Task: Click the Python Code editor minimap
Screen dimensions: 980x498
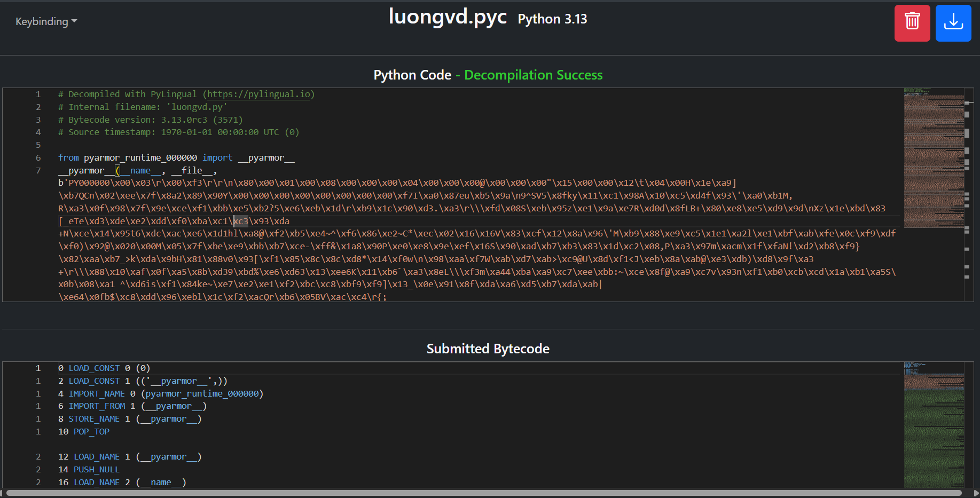Action: coord(934,160)
